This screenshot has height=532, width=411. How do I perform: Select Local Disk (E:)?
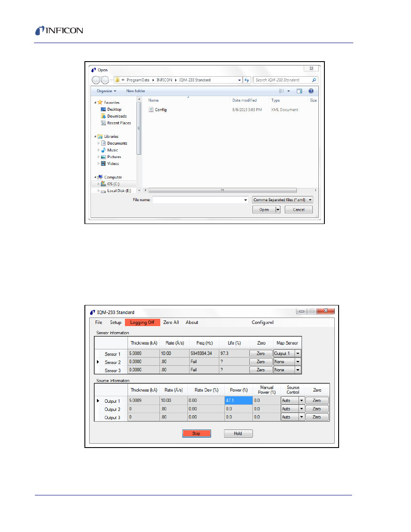(119, 191)
